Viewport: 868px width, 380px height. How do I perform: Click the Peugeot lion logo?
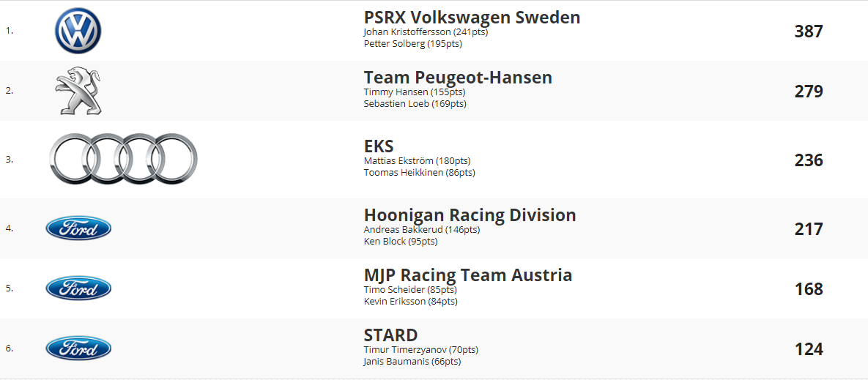tap(78, 92)
